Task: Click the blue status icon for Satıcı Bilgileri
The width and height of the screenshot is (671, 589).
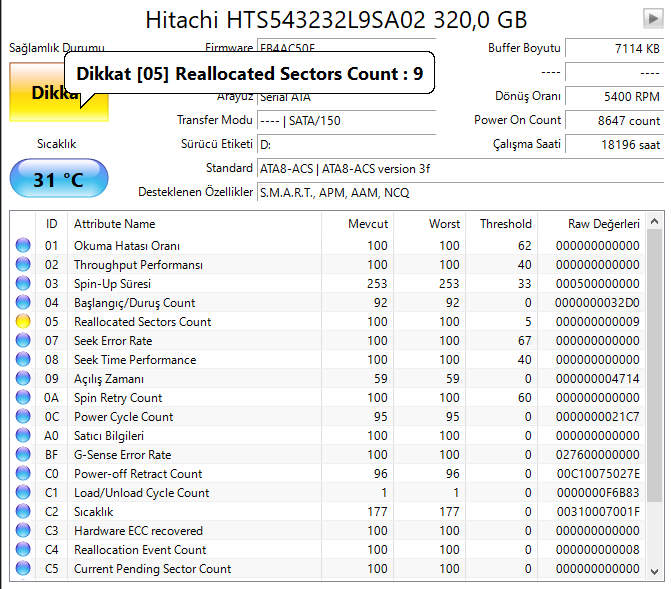Action: pyautogui.click(x=23, y=435)
